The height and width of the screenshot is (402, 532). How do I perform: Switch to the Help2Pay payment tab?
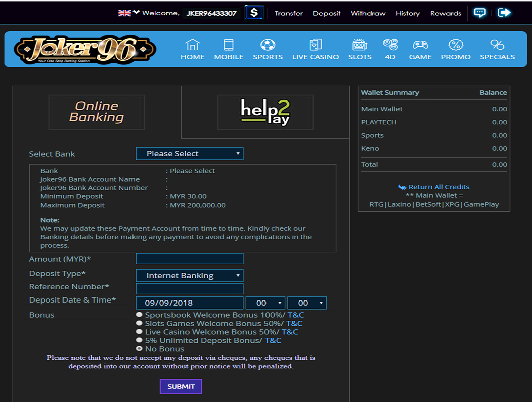point(265,113)
